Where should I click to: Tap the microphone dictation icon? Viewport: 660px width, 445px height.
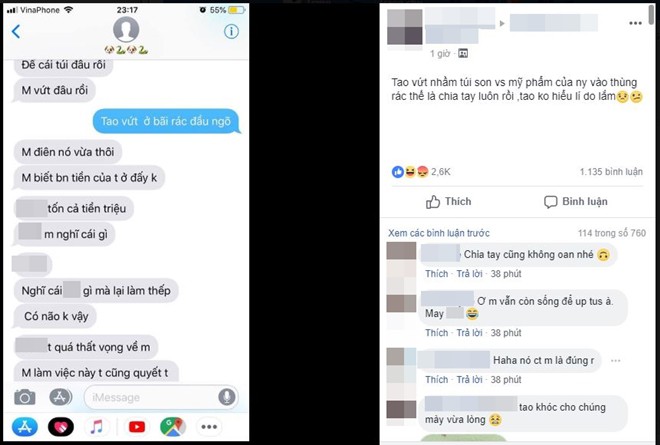[226, 397]
